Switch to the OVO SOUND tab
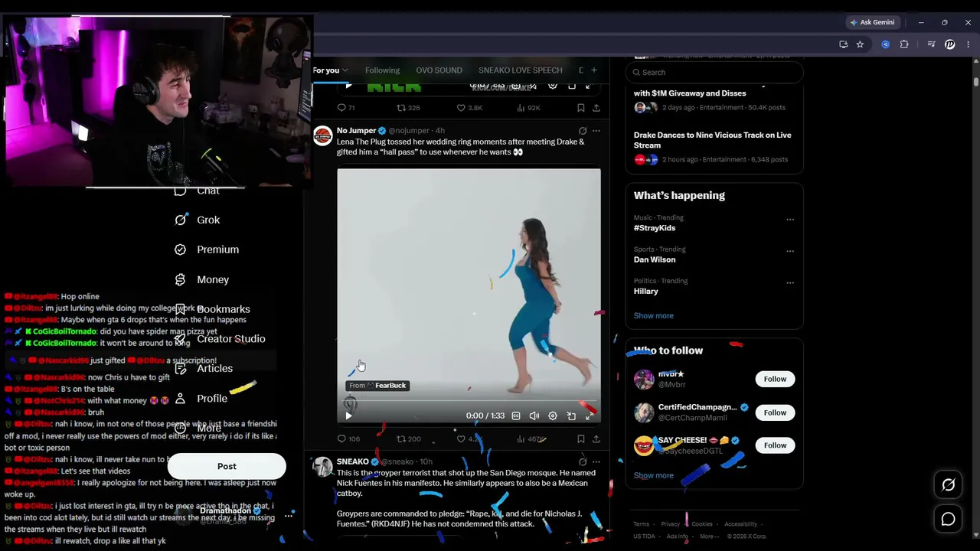This screenshot has width=980, height=551. click(439, 70)
